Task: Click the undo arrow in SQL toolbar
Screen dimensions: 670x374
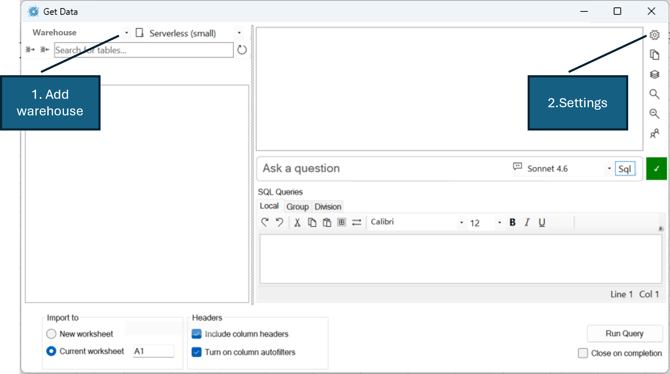Action: [279, 222]
